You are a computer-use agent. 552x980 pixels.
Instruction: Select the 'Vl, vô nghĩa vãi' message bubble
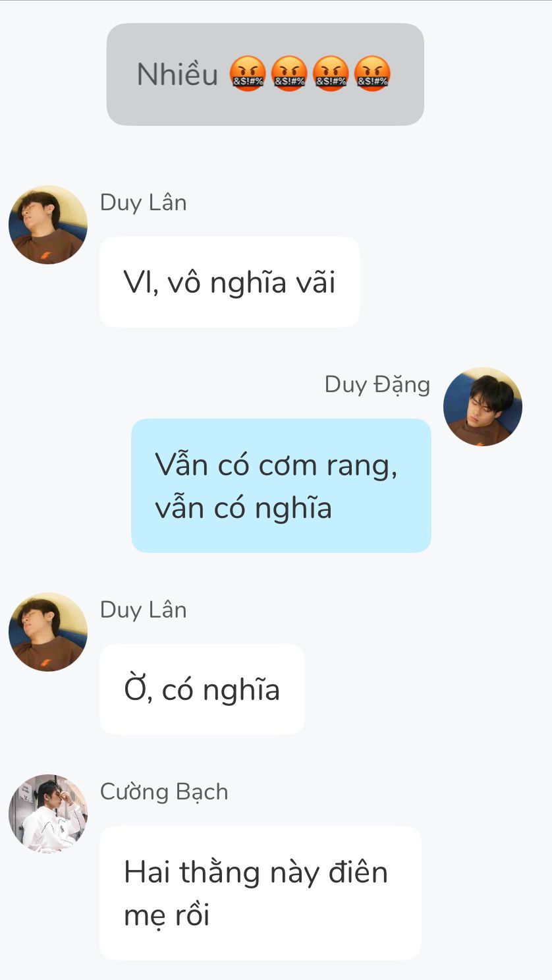(230, 282)
